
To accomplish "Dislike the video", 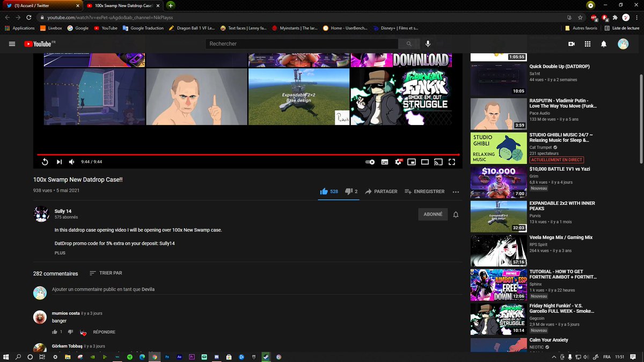I will click(352, 191).
